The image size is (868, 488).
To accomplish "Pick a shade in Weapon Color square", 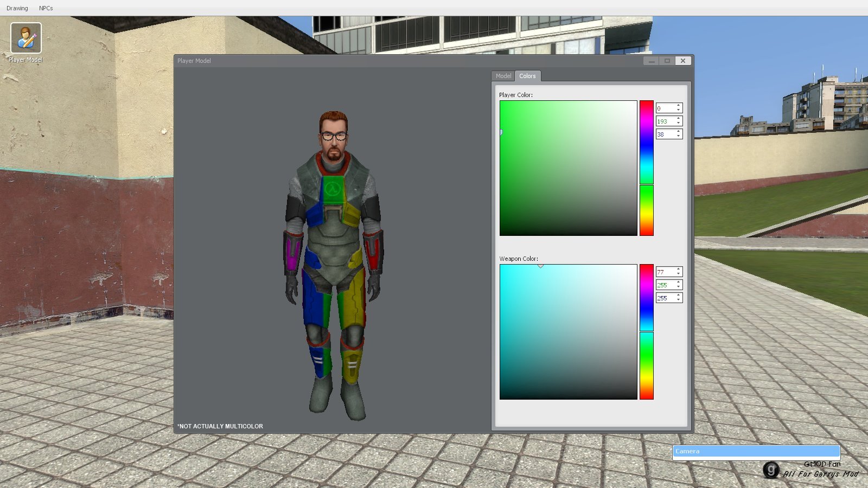I will pyautogui.click(x=568, y=332).
